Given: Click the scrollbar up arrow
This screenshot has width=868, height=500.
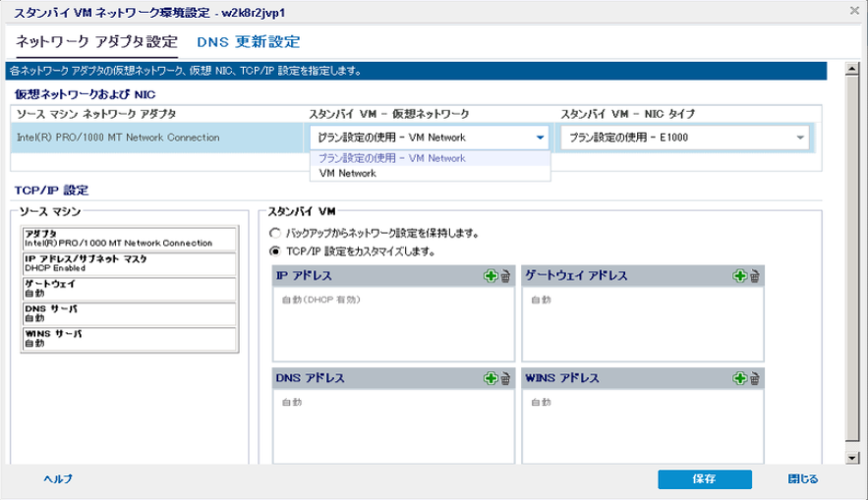Looking at the screenshot, I should [852, 69].
